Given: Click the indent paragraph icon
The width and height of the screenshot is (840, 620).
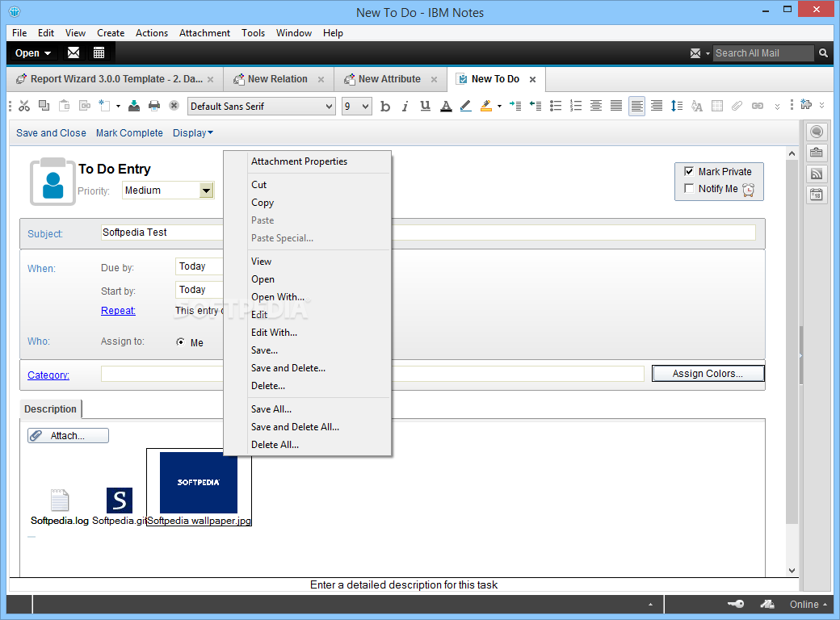Looking at the screenshot, I should [x=515, y=106].
